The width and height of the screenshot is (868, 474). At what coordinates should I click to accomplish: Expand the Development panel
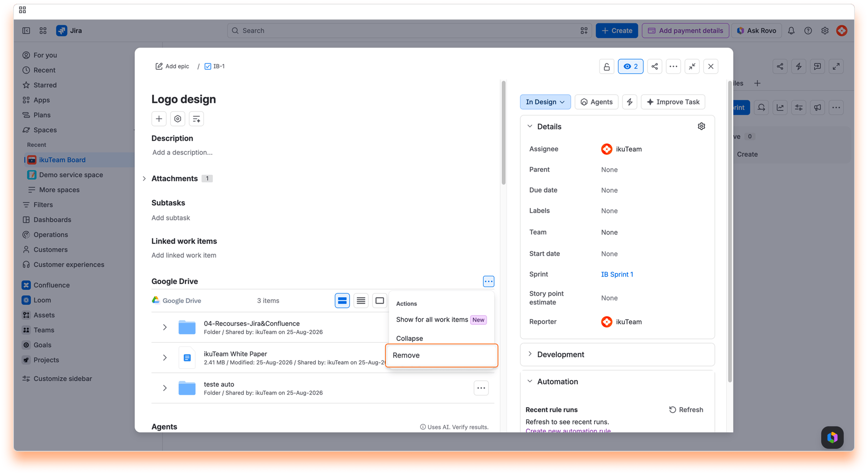tap(530, 354)
